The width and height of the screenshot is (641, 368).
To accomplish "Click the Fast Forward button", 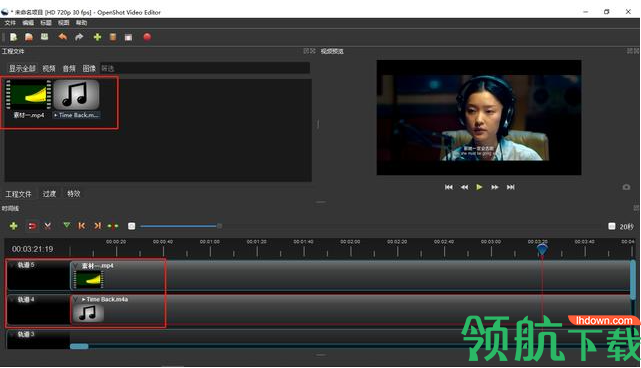I will click(495, 187).
